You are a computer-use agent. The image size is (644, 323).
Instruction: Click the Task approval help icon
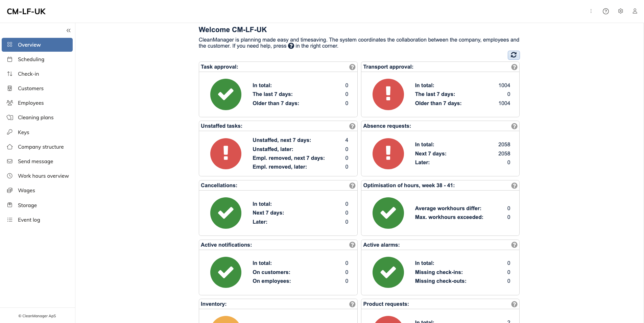click(352, 67)
